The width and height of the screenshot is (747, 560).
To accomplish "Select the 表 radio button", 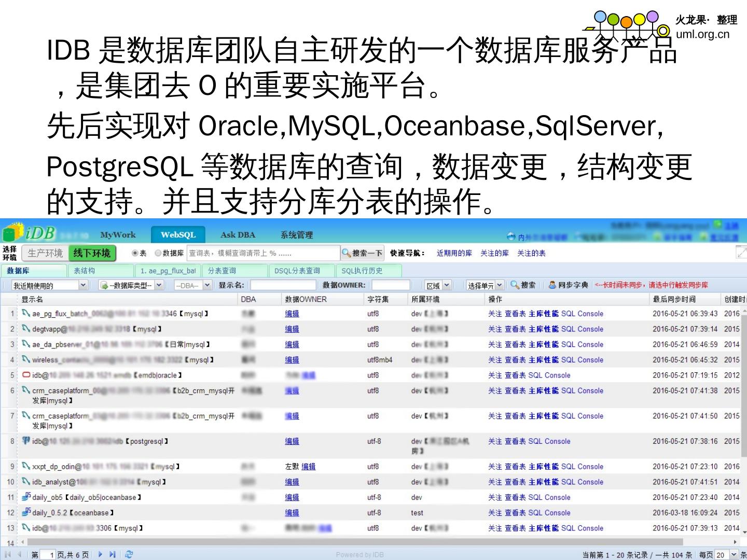I will click(135, 253).
